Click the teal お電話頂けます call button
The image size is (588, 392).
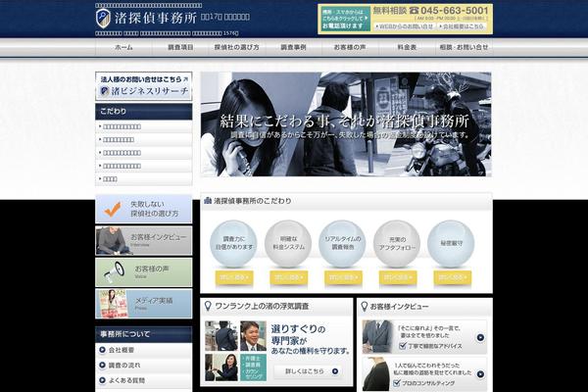pyautogui.click(x=344, y=20)
